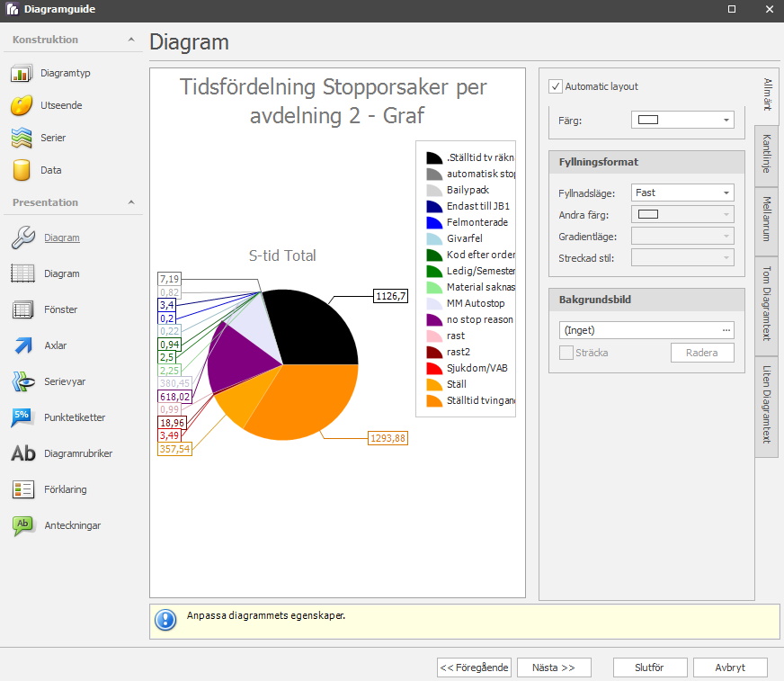Click dark red rast2 legend marker

point(434,353)
